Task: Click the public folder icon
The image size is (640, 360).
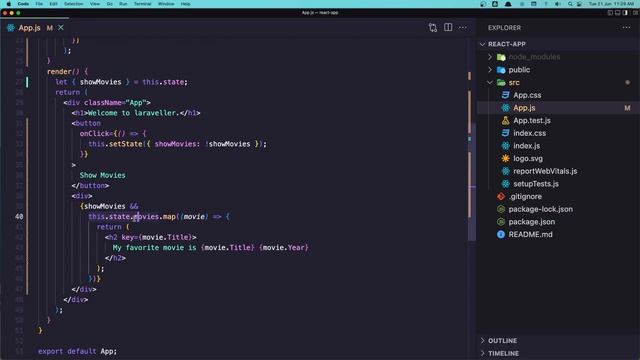Action: [501, 70]
